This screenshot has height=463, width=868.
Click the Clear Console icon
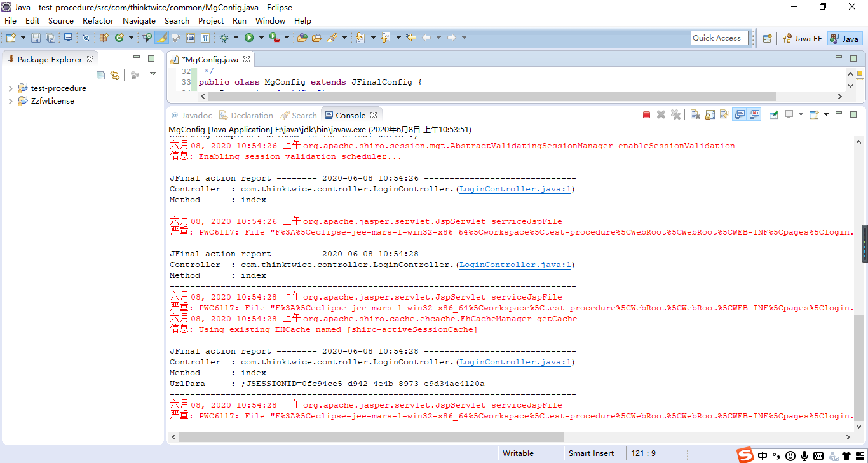click(x=695, y=115)
